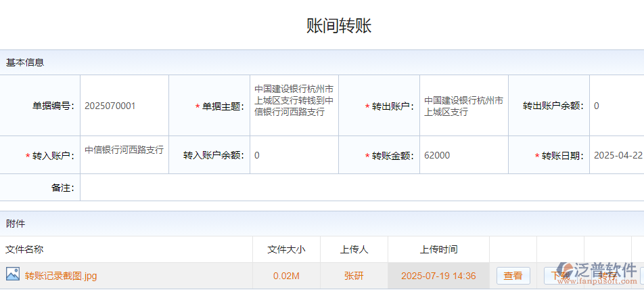Click the 上传时间 column header
The image size is (644, 292).
coord(438,249)
